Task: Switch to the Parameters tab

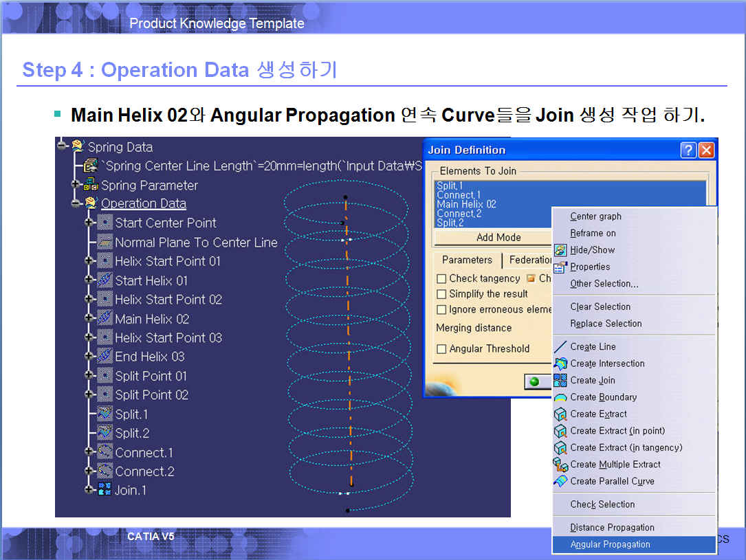Action: click(467, 260)
